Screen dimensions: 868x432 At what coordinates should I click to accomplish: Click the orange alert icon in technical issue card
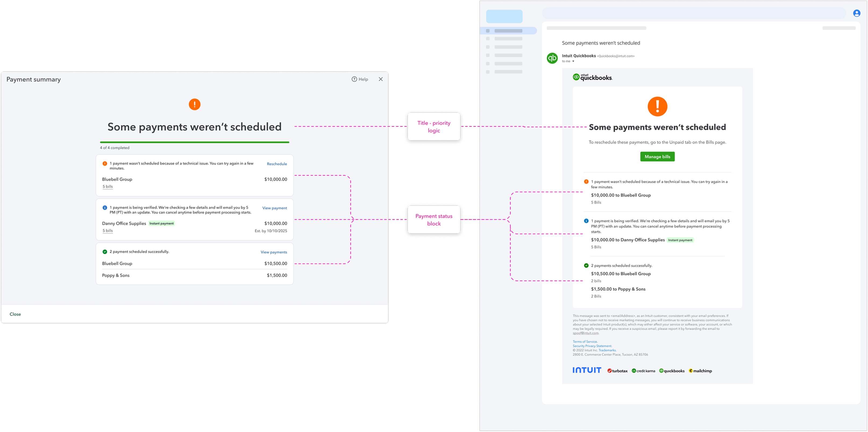105,164
